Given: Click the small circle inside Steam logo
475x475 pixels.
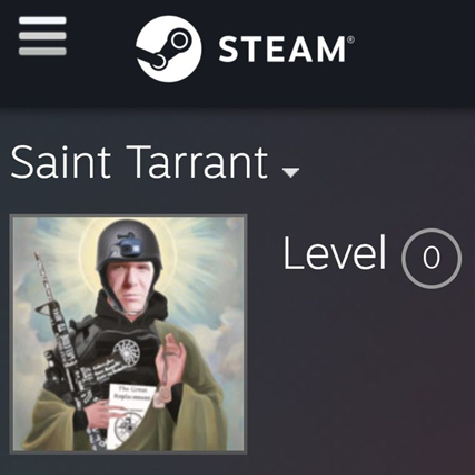Looking at the screenshot, I should pos(180,40).
